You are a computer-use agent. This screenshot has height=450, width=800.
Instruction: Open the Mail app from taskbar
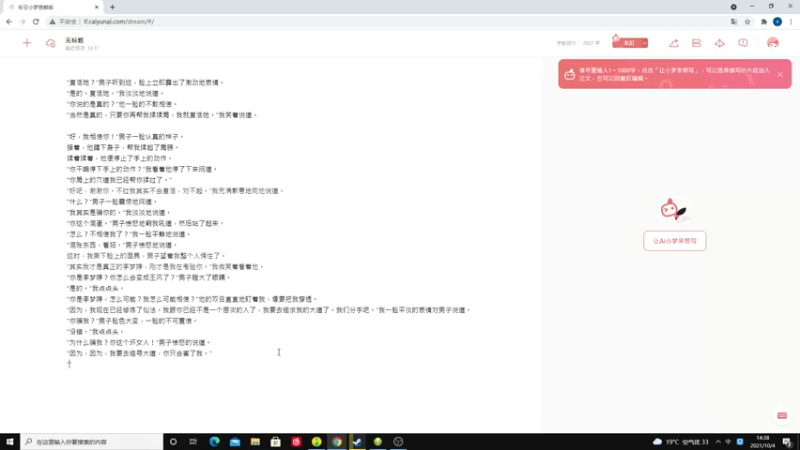(235, 441)
